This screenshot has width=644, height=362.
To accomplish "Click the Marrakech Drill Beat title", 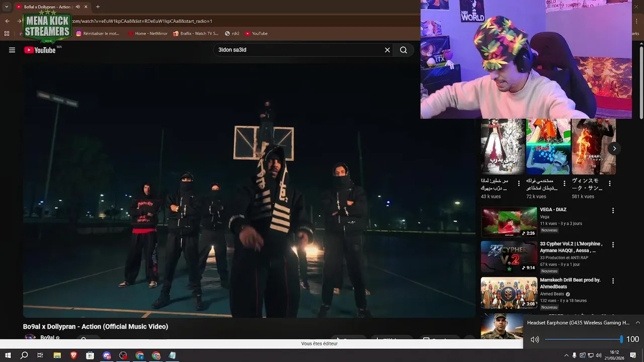I will pos(570,283).
